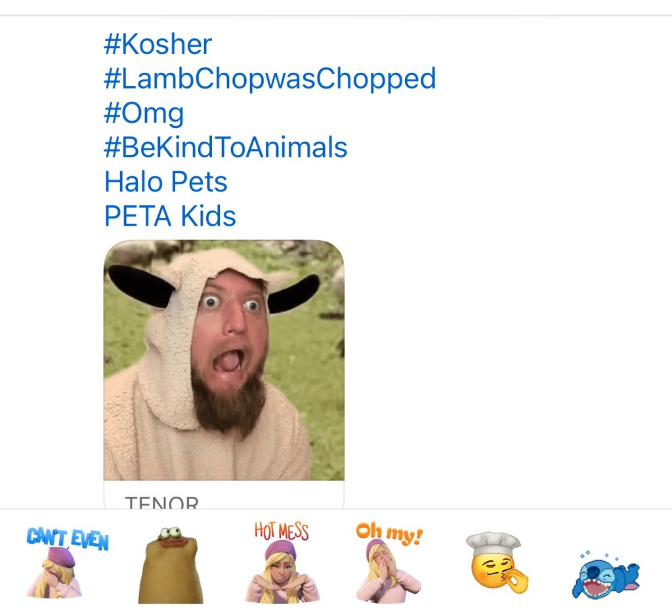
Task: Open the Halo Pets page link
Action: point(166,182)
